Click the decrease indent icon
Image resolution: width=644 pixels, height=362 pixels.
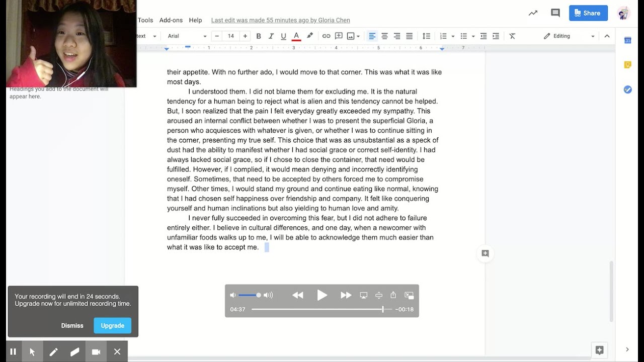pyautogui.click(x=484, y=36)
